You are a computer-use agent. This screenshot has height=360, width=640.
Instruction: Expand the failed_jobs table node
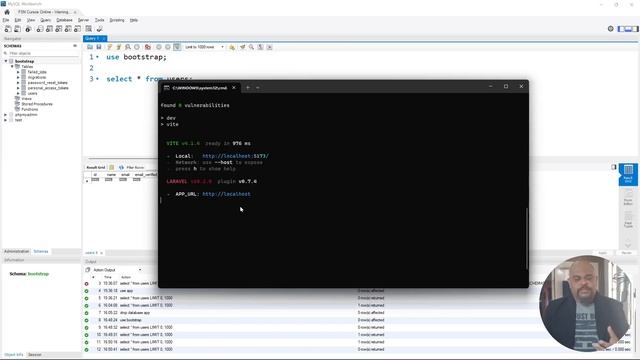coord(18,72)
